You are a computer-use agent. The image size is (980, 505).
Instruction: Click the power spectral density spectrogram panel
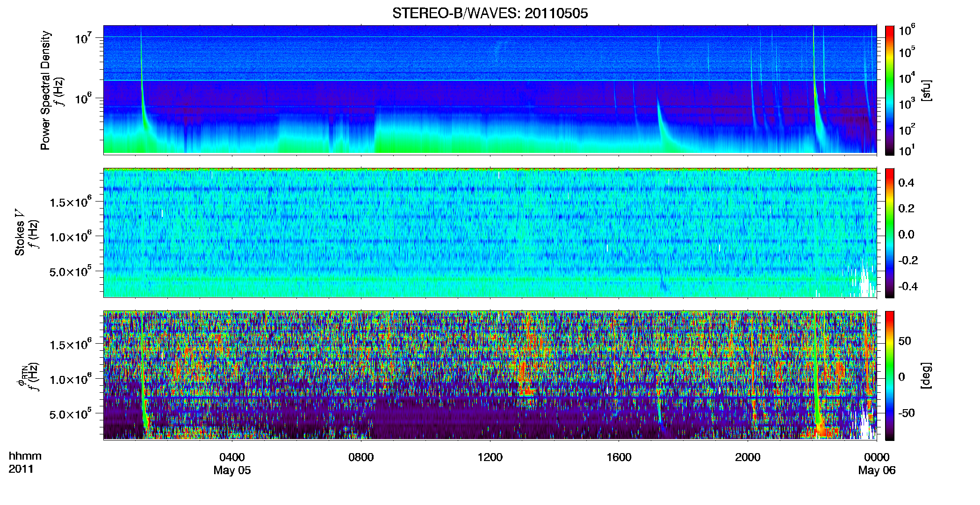click(x=490, y=90)
